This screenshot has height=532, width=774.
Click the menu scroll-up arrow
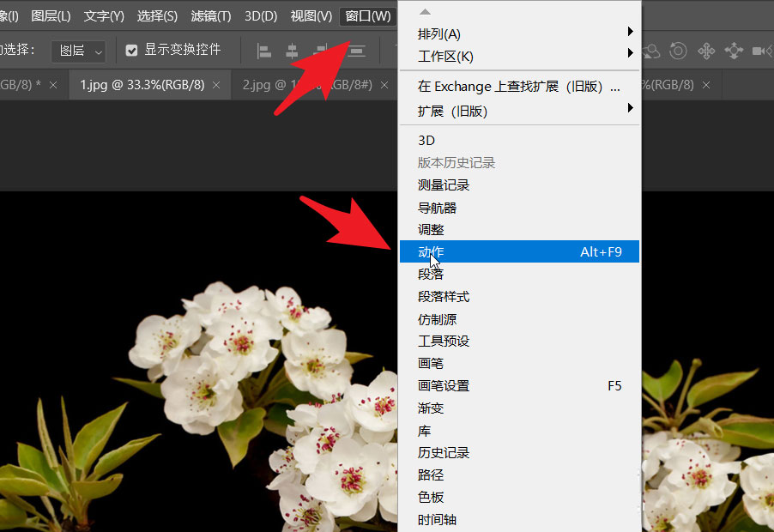[424, 11]
